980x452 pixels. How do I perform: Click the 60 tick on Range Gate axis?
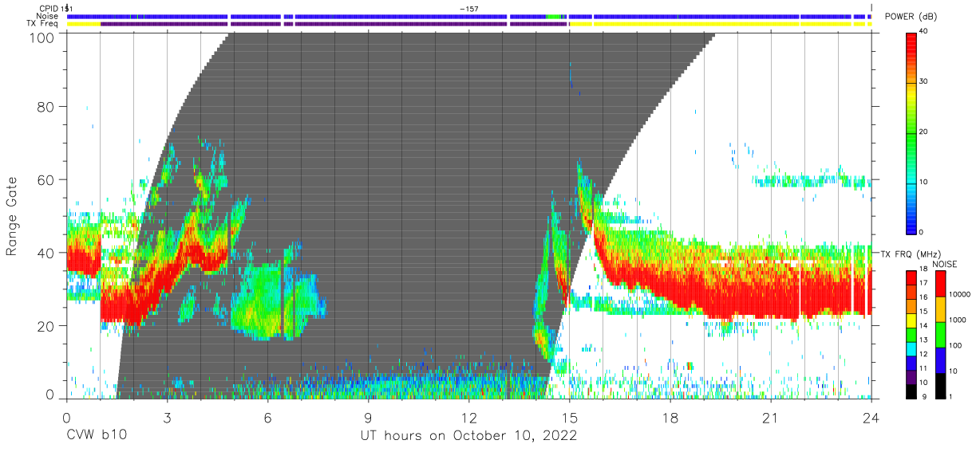[45, 179]
